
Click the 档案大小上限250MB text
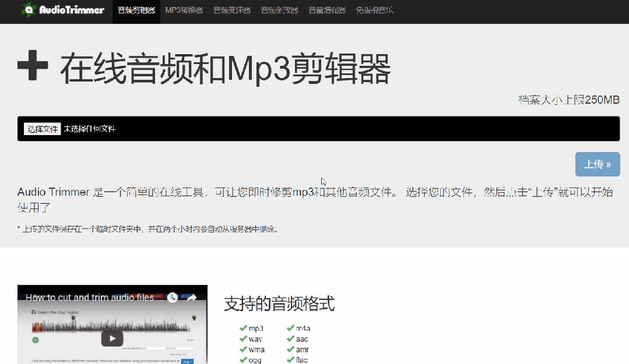click(569, 100)
